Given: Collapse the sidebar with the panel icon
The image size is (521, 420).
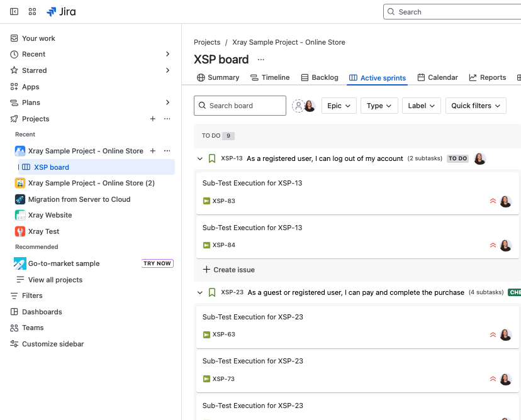Looking at the screenshot, I should 14,12.
